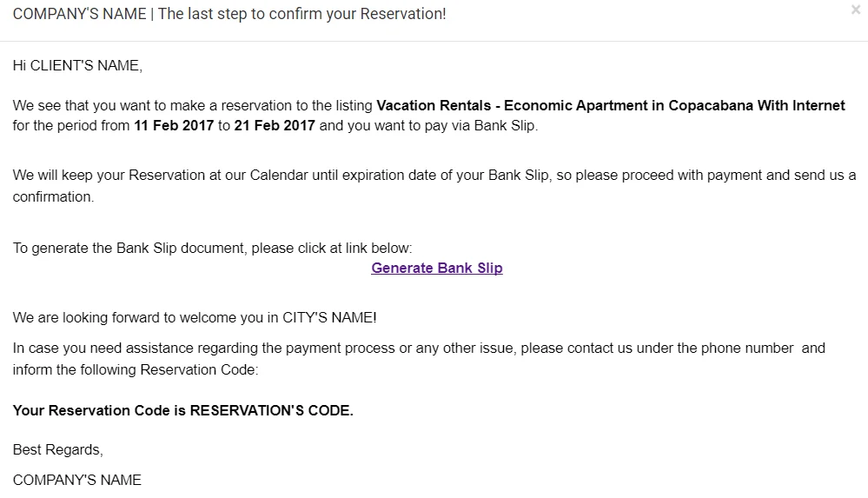Click 'inform the following Reservation Code' text
The image size is (868, 498).
tap(136, 369)
